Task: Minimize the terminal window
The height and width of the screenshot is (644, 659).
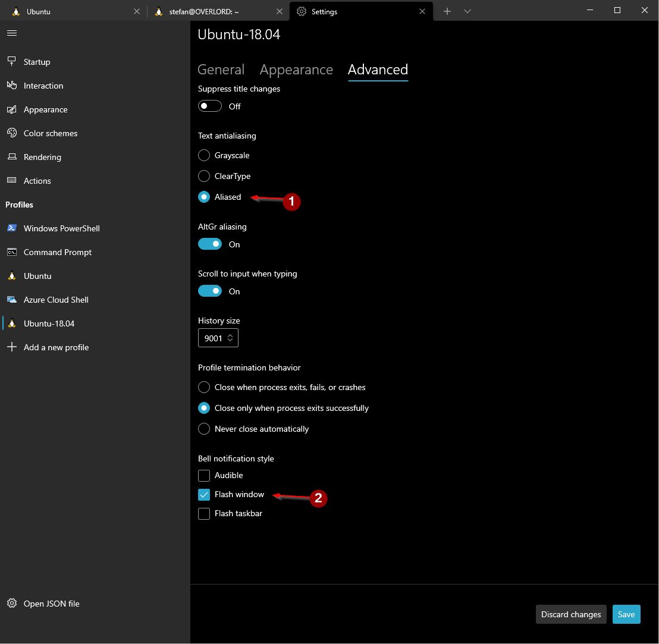Action: tap(590, 10)
